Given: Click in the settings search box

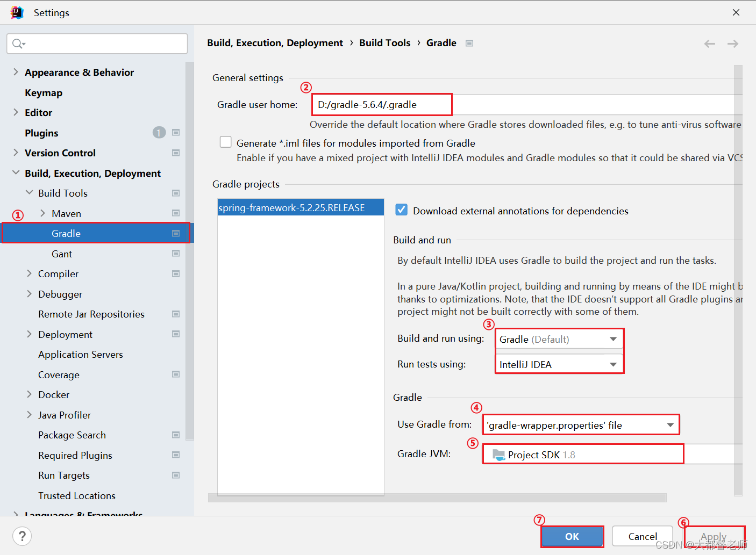Looking at the screenshot, I should pyautogui.click(x=97, y=44).
